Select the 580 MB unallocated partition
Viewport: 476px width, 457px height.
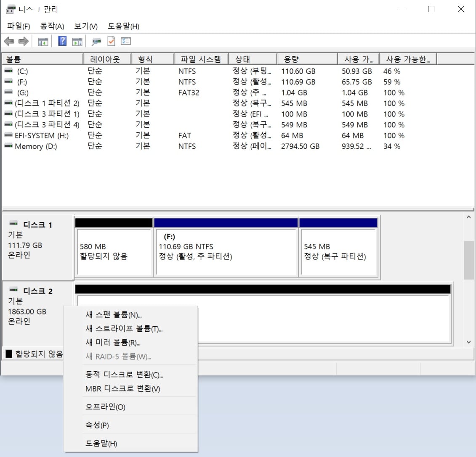click(114, 248)
